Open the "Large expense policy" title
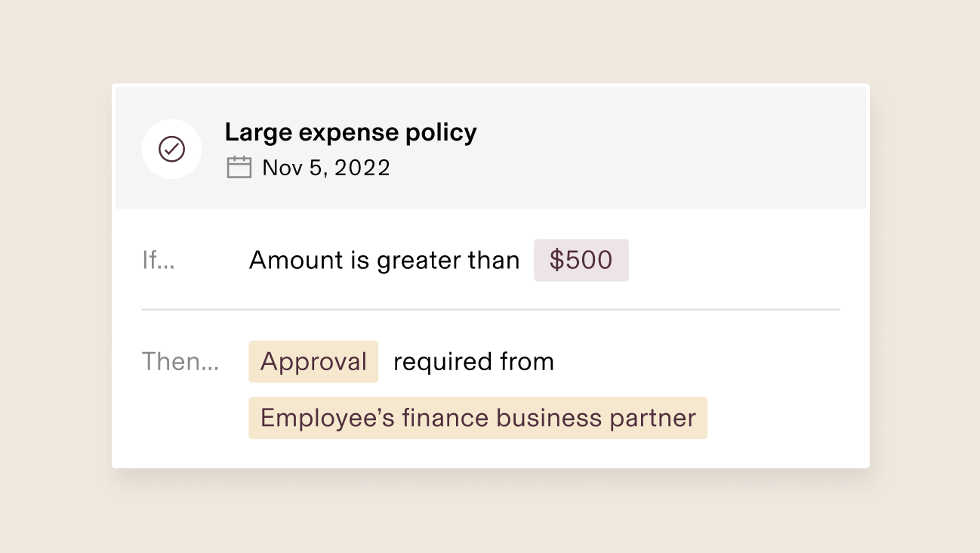 350,132
